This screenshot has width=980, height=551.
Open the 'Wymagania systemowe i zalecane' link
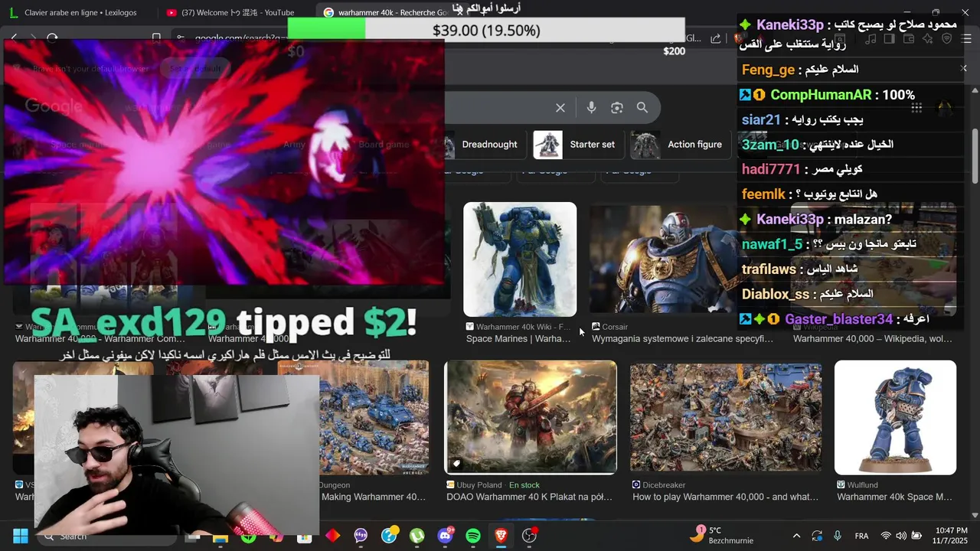682,339
